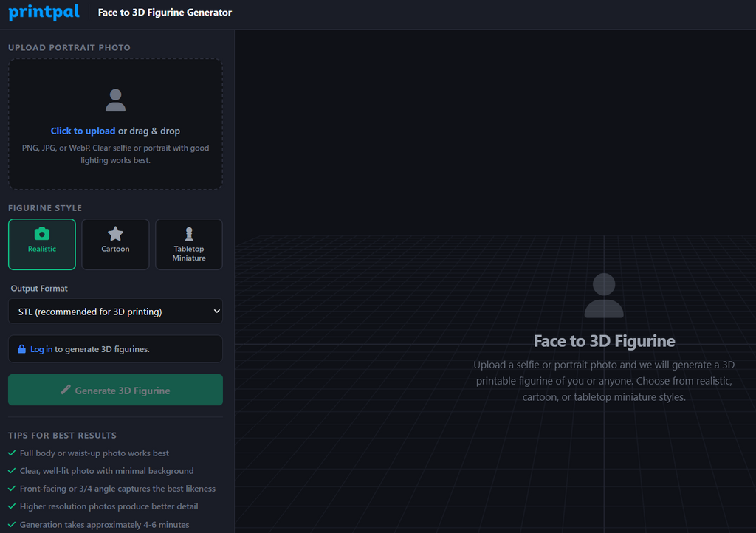Click the chess pawn icon on Tabletop Miniature
The image size is (756, 533).
tap(189, 234)
